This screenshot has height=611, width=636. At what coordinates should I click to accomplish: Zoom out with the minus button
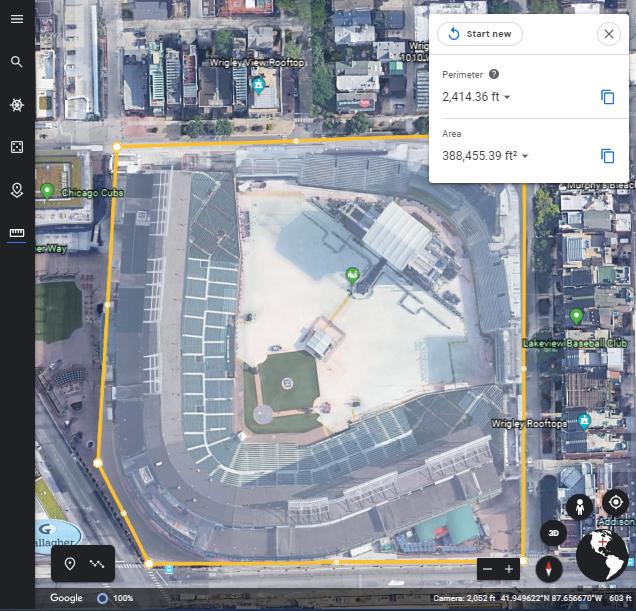488,569
